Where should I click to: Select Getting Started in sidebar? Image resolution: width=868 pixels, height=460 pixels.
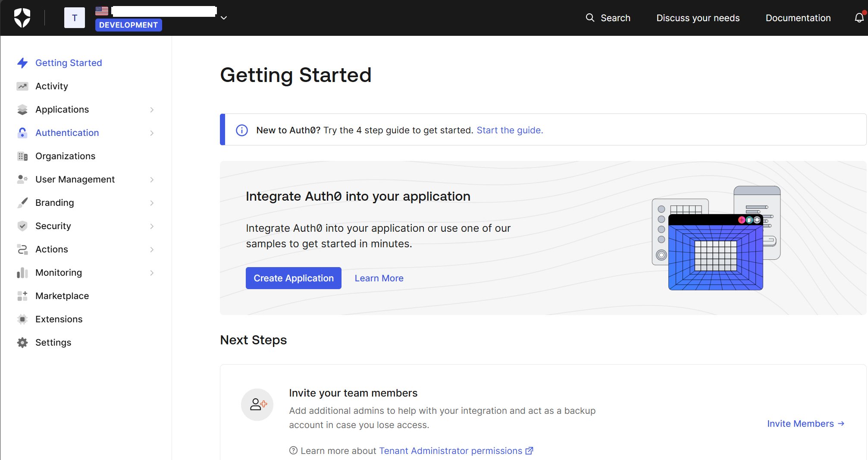(x=69, y=63)
